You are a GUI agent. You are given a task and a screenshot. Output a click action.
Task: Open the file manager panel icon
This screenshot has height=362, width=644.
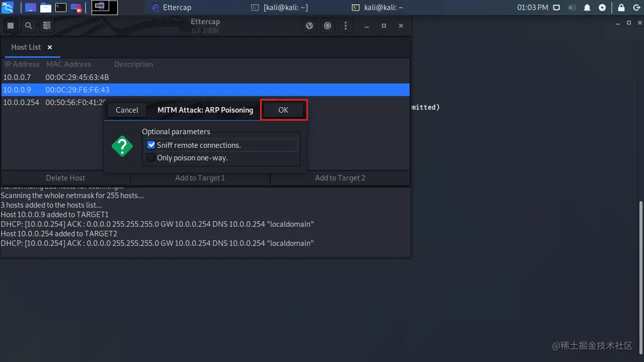click(46, 8)
